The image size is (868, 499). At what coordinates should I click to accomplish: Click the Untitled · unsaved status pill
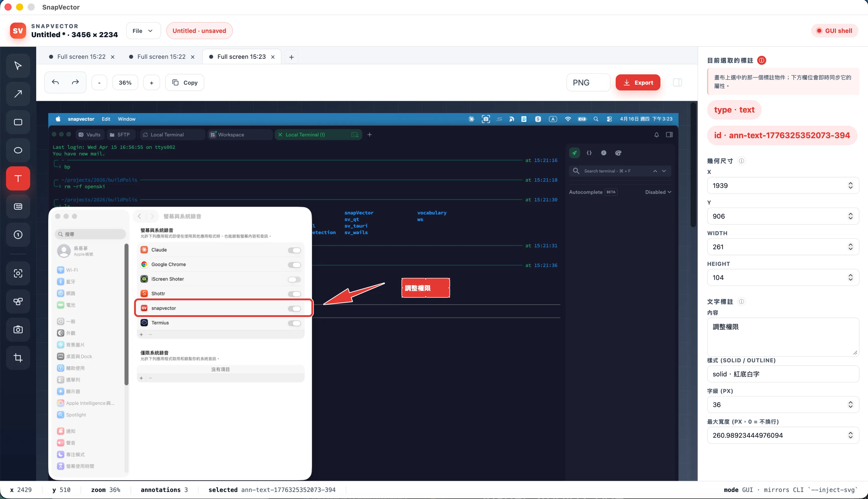tap(199, 31)
